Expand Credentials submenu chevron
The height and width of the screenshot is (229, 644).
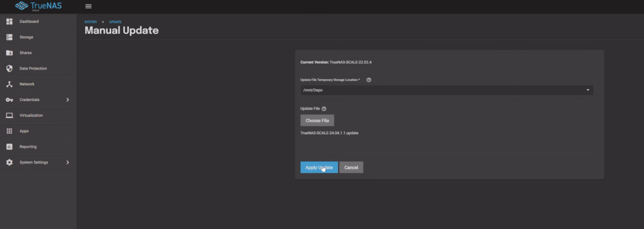coord(68,100)
